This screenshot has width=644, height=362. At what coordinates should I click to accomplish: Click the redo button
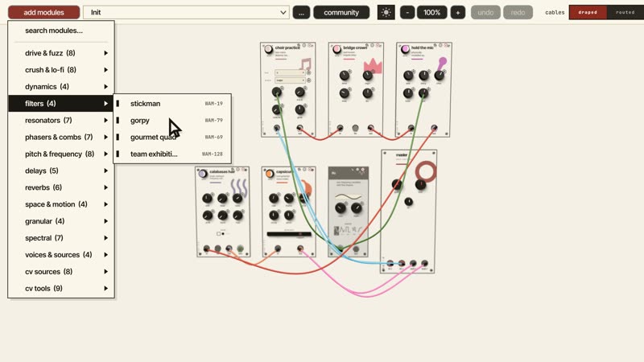click(518, 12)
